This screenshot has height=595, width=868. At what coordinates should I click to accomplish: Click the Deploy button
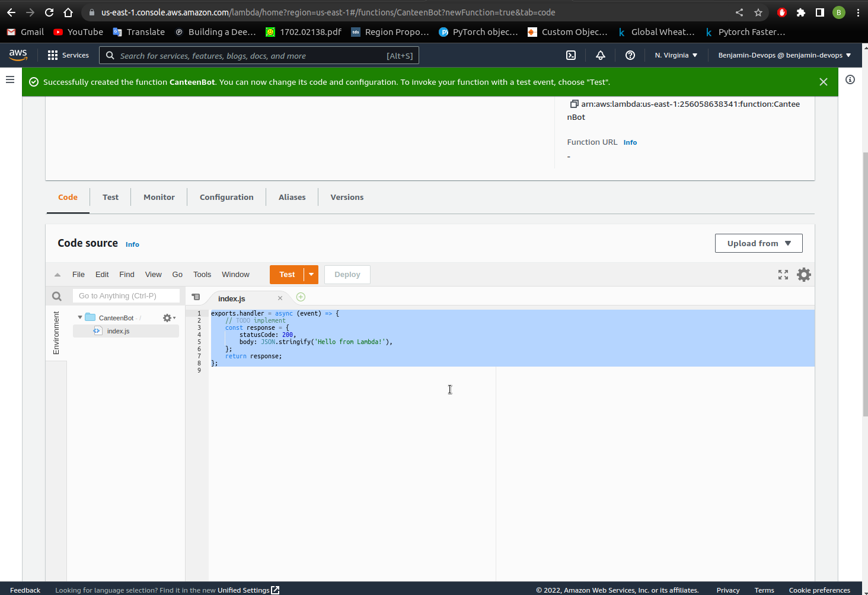(x=347, y=275)
